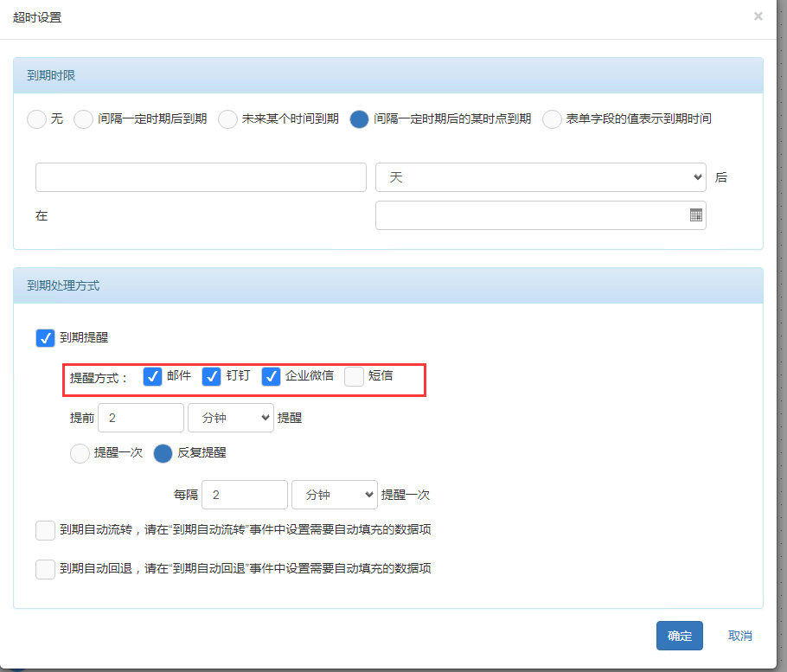Open the 天 unit dropdown
This screenshot has width=787, height=672.
541,177
